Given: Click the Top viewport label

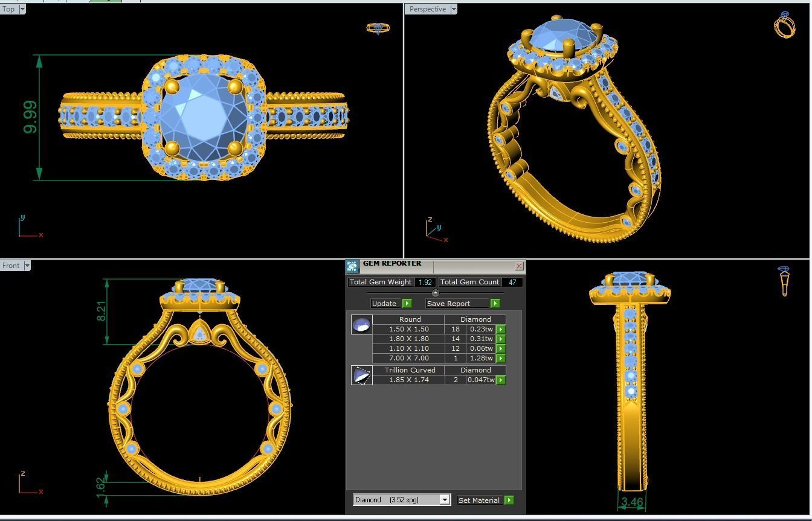Looking at the screenshot, I should pyautogui.click(x=9, y=9).
